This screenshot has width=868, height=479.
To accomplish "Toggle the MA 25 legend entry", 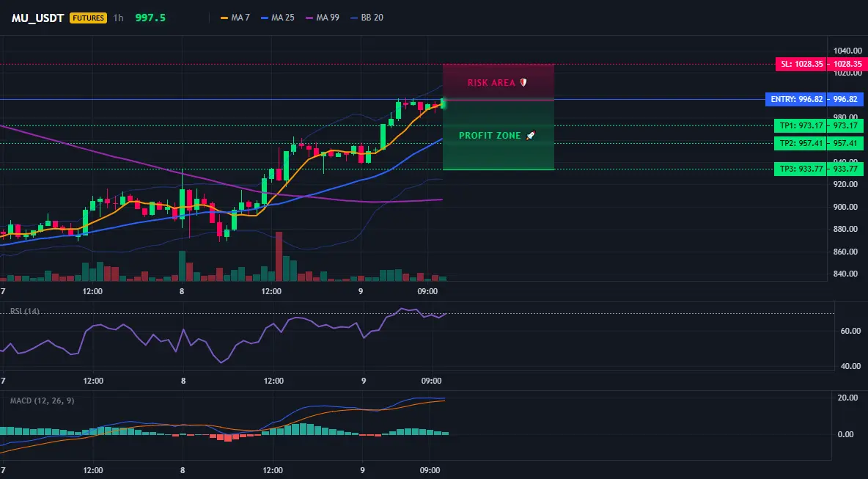I will coord(277,18).
